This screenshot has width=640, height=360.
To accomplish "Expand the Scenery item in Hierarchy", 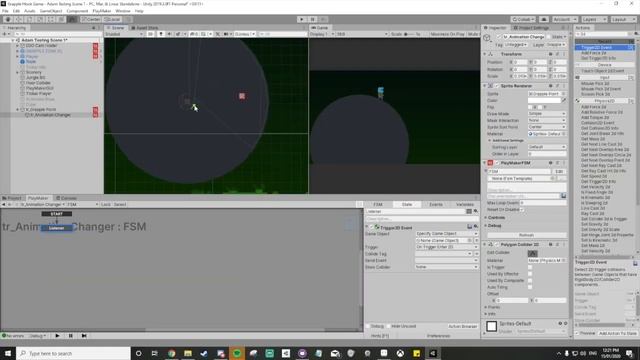I will pos(18,72).
